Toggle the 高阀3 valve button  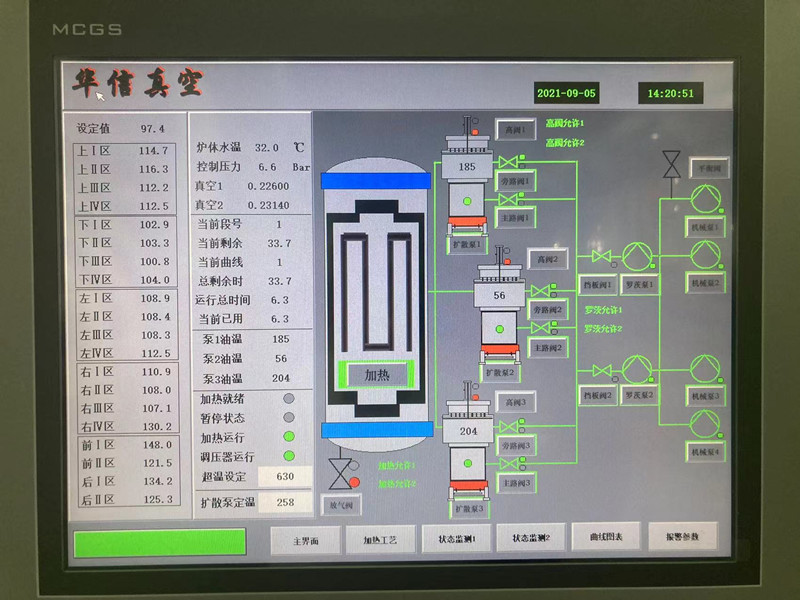tap(516, 403)
